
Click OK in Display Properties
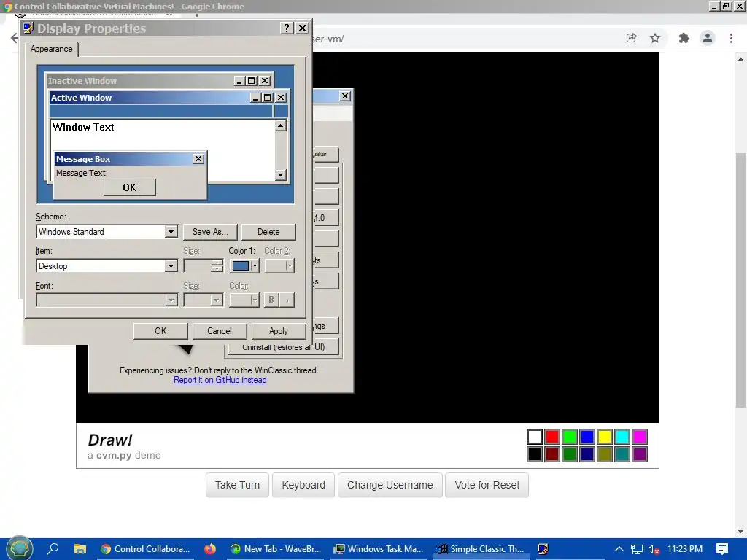[x=160, y=331]
